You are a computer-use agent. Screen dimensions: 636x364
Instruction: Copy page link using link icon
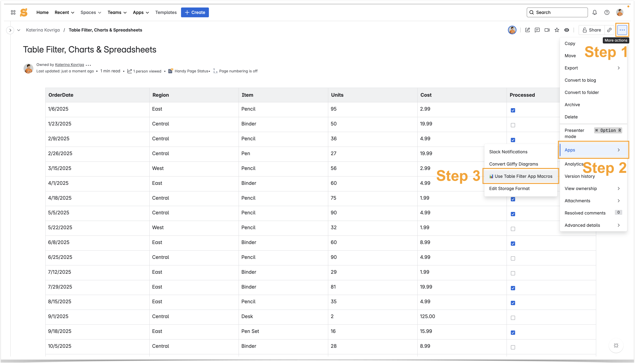(609, 30)
